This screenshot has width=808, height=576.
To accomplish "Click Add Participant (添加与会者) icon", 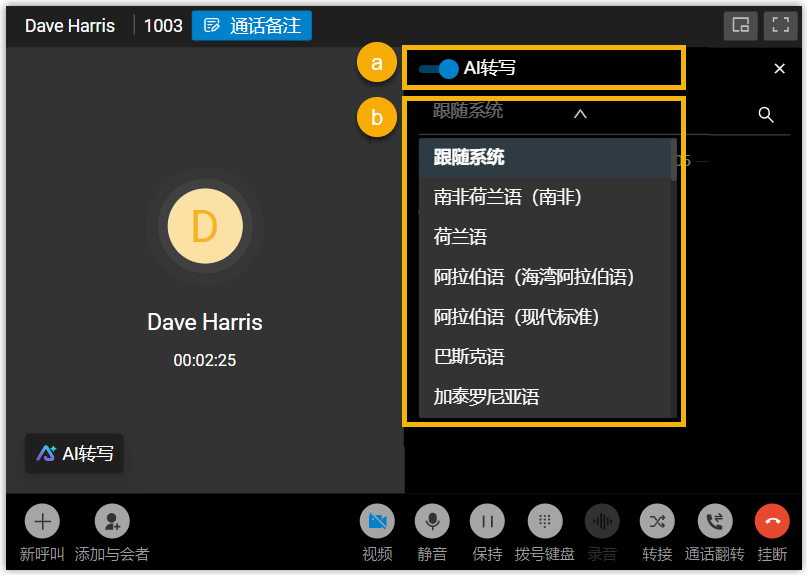I will [112, 521].
